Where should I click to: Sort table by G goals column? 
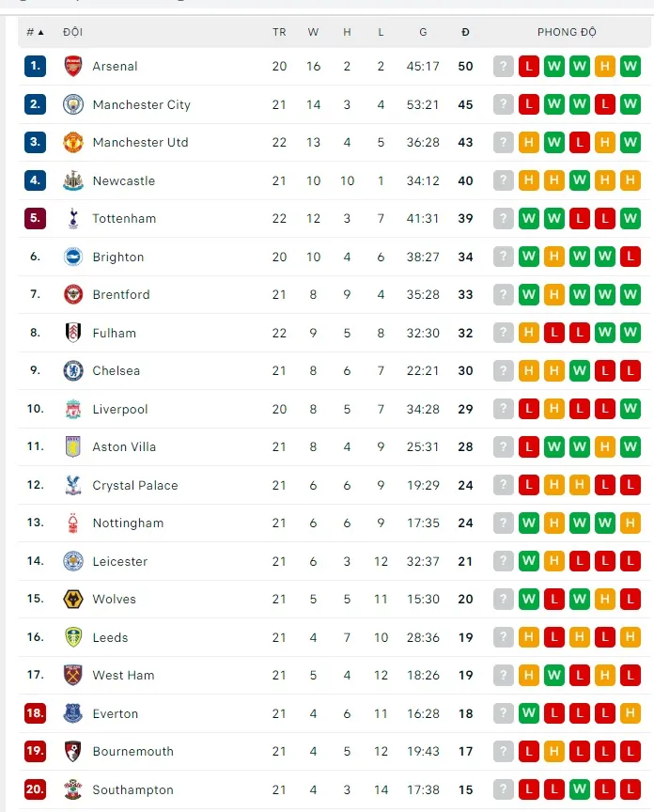423,32
